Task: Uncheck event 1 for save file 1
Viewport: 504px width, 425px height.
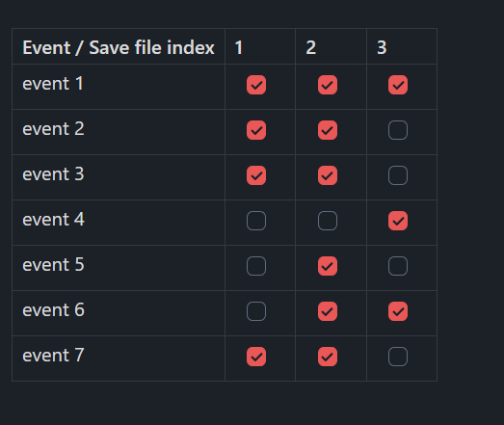Action: (256, 85)
